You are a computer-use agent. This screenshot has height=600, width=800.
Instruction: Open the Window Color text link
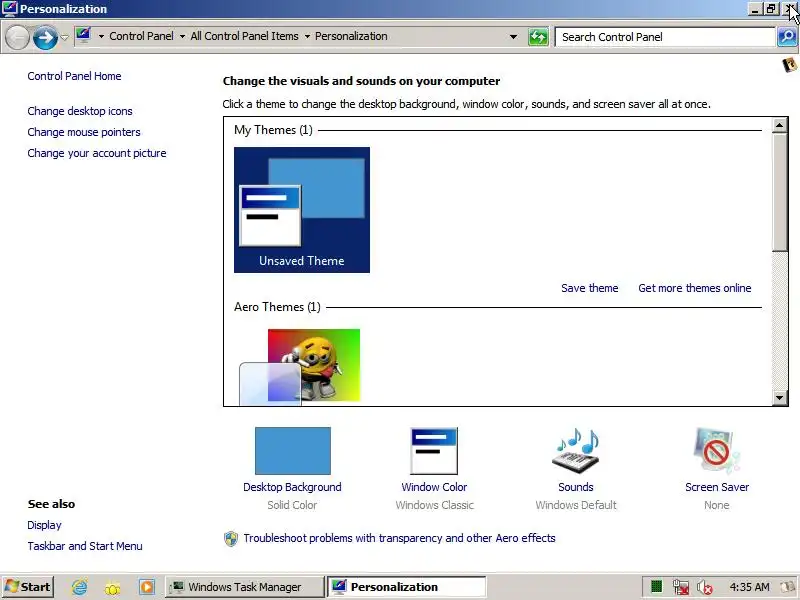434,487
